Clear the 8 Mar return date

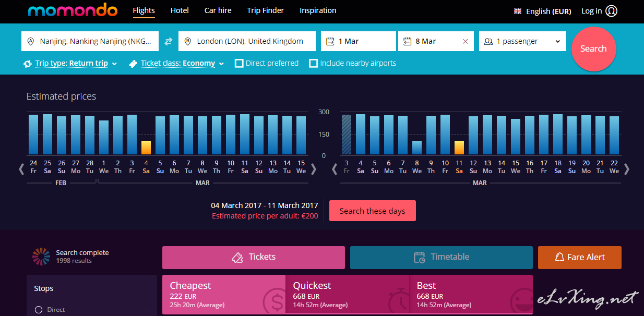pos(466,41)
